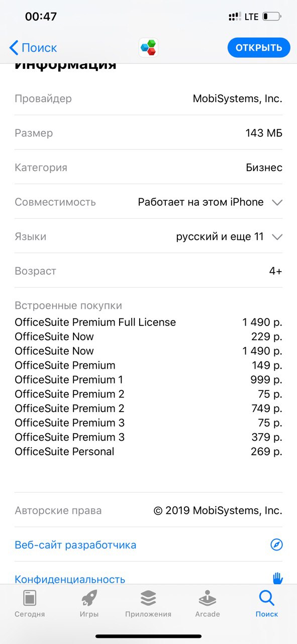
Task: Open the Игры rocket tab
Action: (89, 604)
